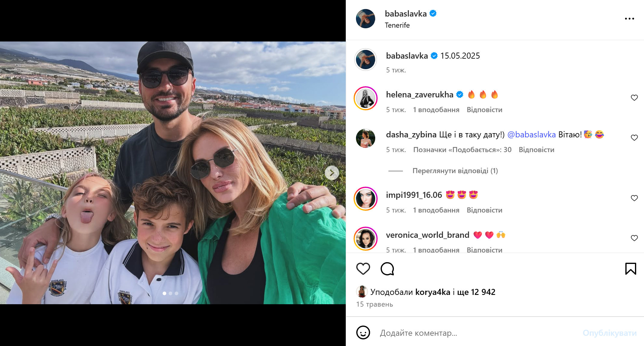Viewport: 644px width, 346px height.
Task: Like impi1991_16.06's comment
Action: [634, 198]
